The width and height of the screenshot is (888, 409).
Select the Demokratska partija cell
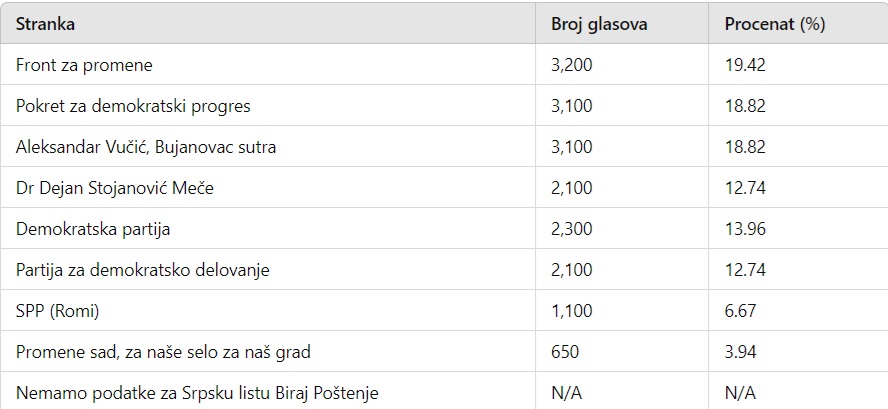[x=93, y=229]
